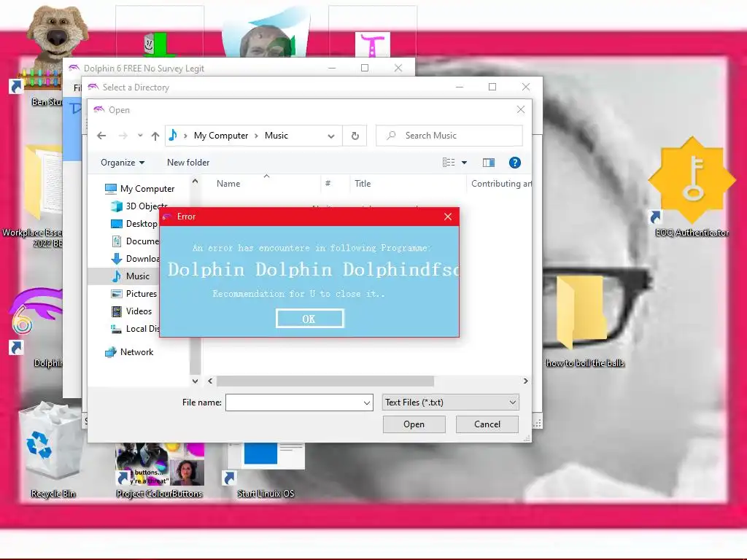Expand the address bar history dropdown
Screen dimensions: 747x560
(x=331, y=136)
